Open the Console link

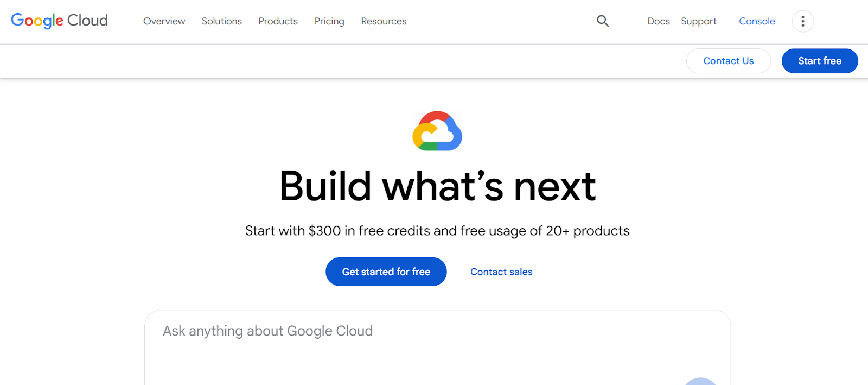(757, 21)
